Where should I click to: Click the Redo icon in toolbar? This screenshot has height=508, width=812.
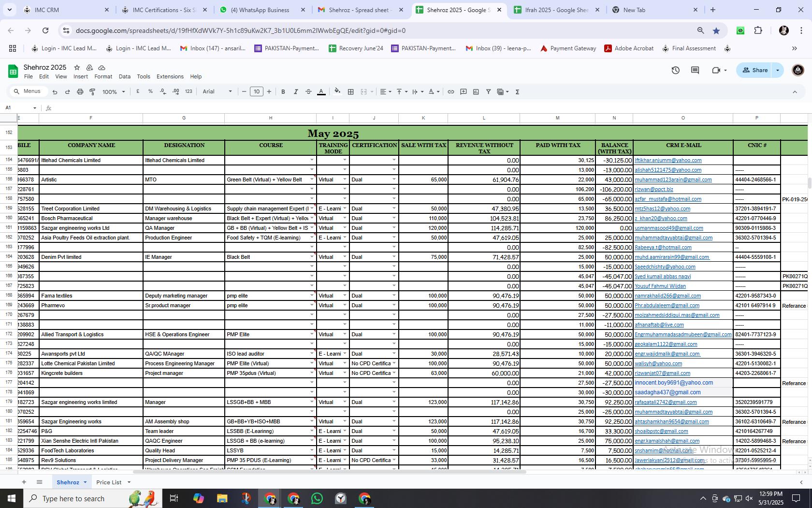pyautogui.click(x=67, y=92)
